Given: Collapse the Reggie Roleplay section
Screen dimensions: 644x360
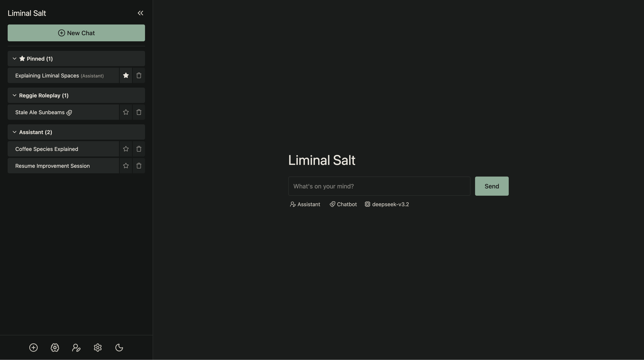Looking at the screenshot, I should coord(15,95).
